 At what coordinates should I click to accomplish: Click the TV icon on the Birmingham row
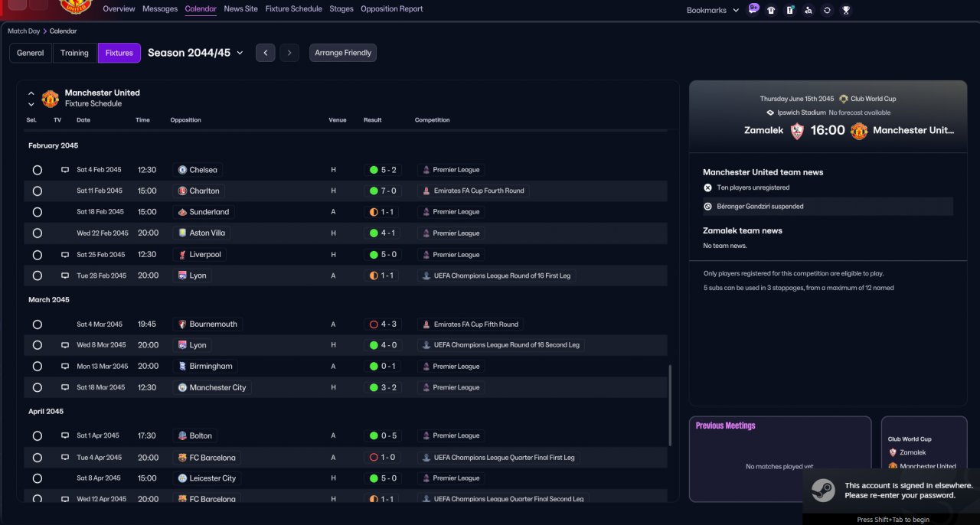(65, 367)
